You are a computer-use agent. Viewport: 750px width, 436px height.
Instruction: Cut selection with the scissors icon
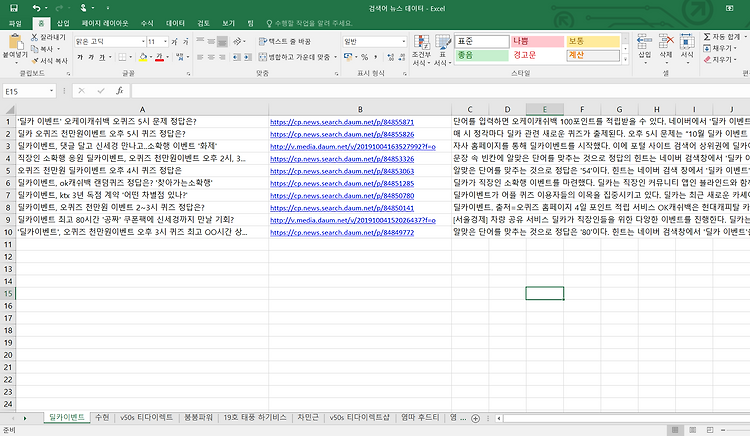(x=34, y=37)
